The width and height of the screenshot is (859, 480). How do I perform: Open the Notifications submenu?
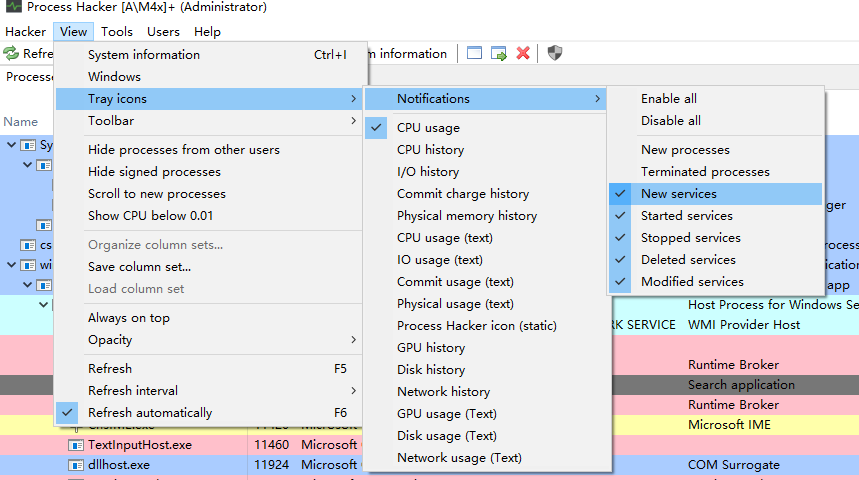(x=485, y=99)
